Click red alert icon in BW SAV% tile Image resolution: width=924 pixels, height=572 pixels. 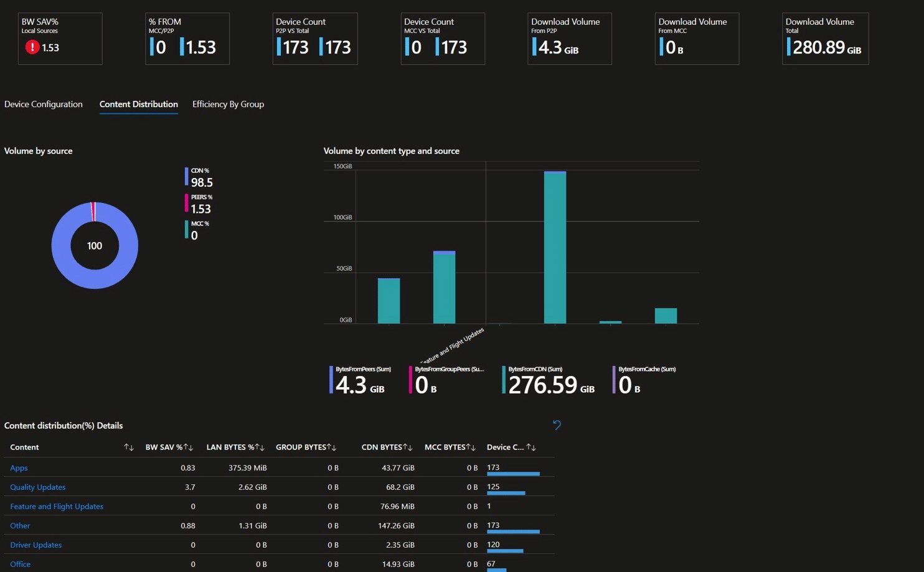click(32, 47)
